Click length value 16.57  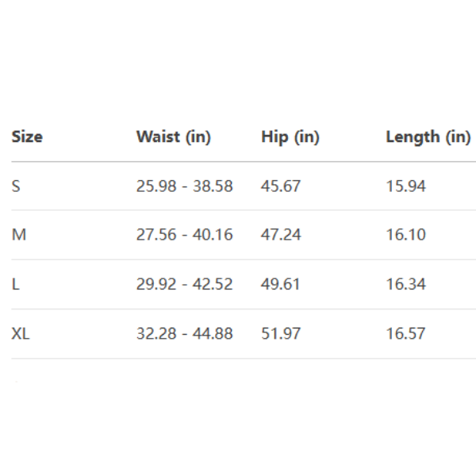(405, 333)
